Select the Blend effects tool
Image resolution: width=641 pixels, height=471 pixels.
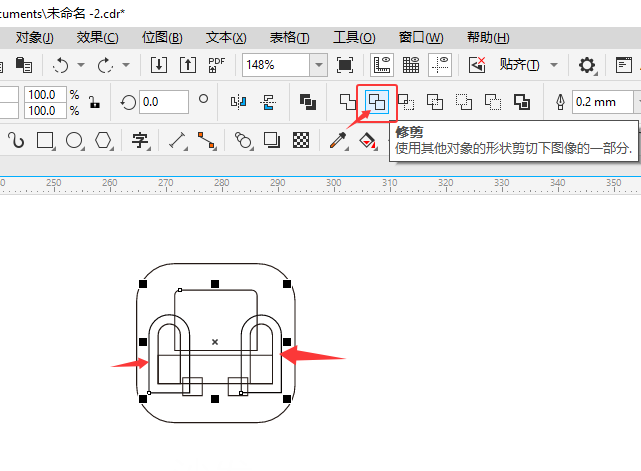pos(243,140)
